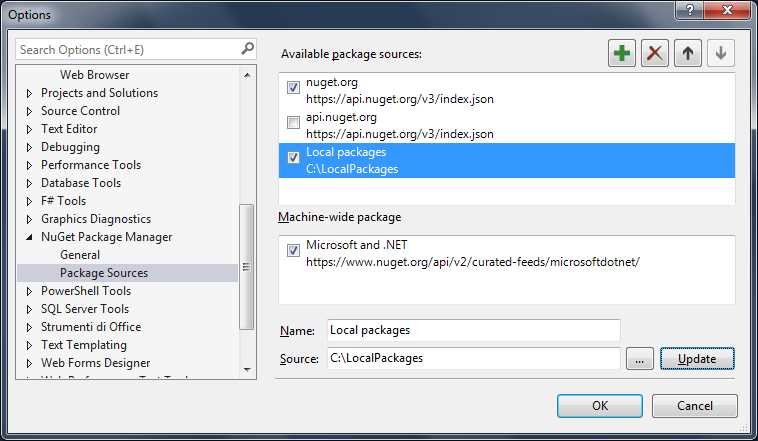Screen dimensions: 758x441
Task: Click the search magnifier icon in Search Options
Action: [x=247, y=48]
